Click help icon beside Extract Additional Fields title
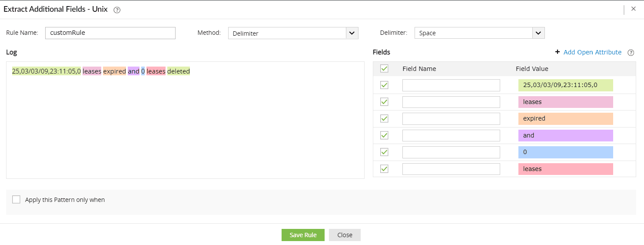This screenshot has height=245, width=644. click(x=117, y=10)
